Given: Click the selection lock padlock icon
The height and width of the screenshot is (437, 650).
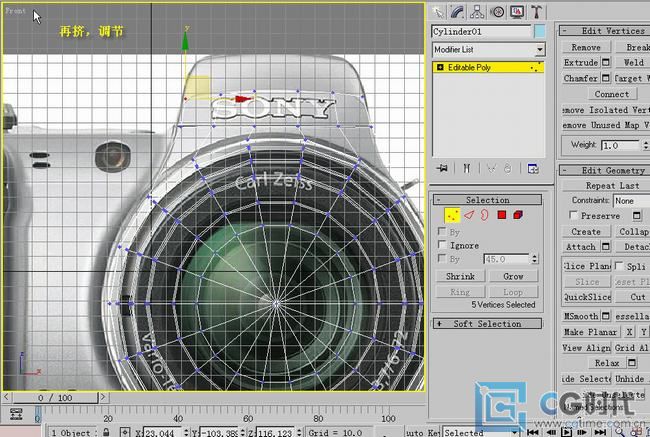Looking at the screenshot, I should [106, 432].
